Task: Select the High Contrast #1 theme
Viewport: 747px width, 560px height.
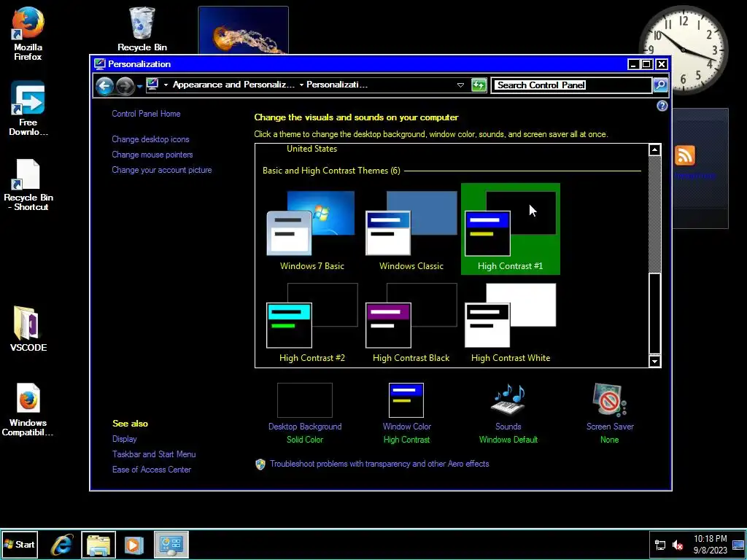Action: coord(510,230)
